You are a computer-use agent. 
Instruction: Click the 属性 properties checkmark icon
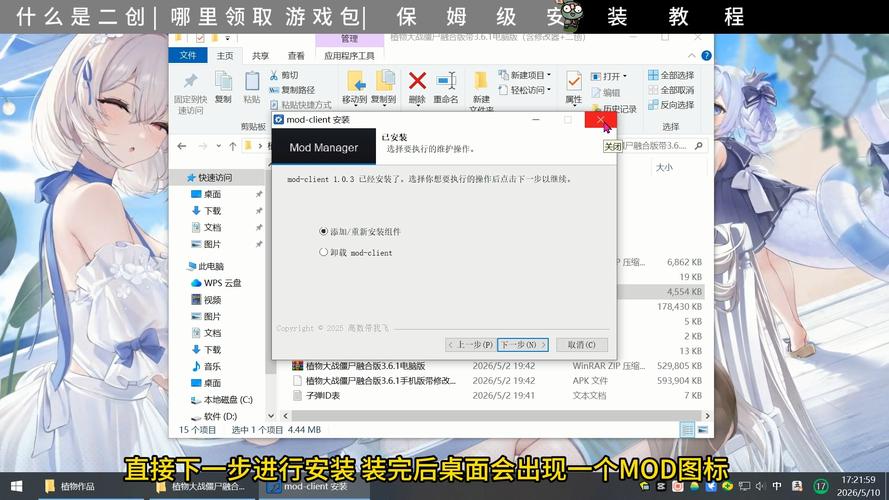(574, 81)
